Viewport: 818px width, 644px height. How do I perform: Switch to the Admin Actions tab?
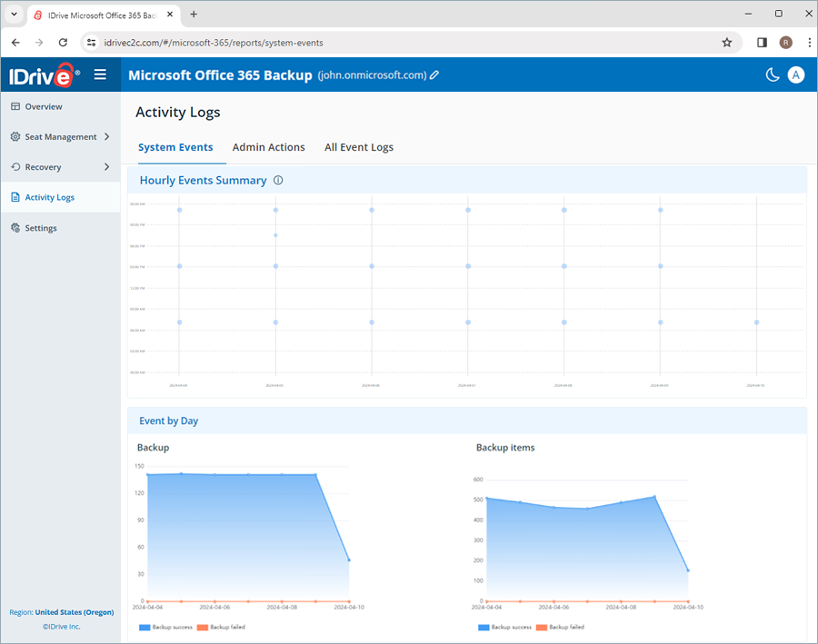(x=268, y=147)
